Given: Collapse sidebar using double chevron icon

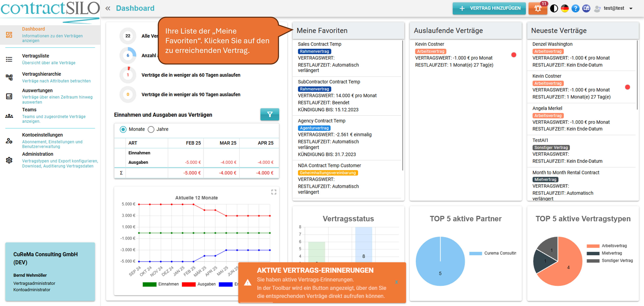Looking at the screenshot, I should click(108, 9).
